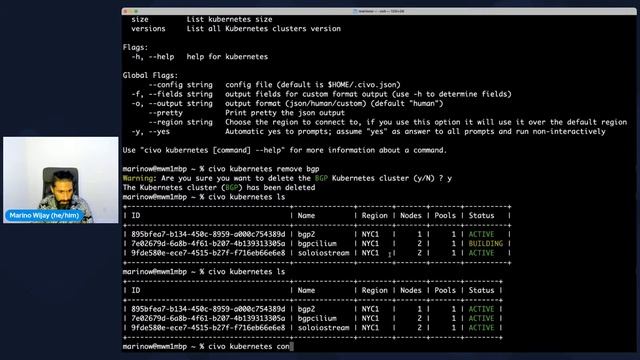Screen dimensions: 640x360
Task: Click the "--pretty" flag text
Action: click(165, 113)
